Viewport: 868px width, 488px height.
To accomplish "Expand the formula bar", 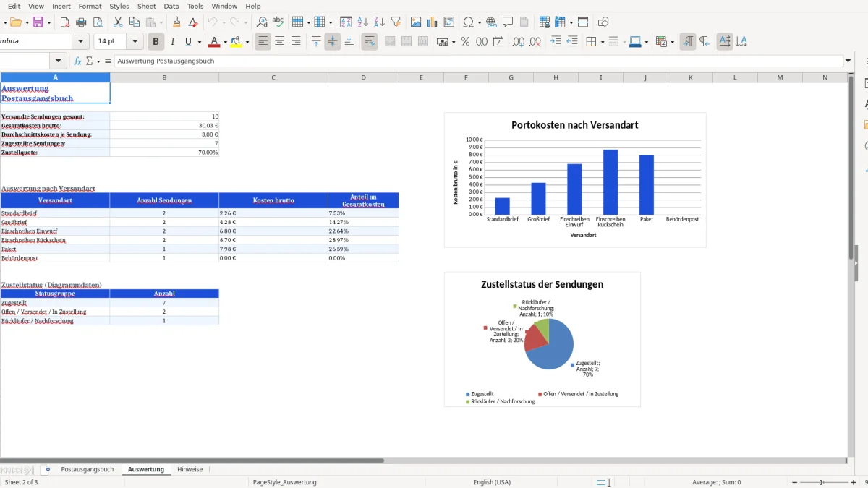I will click(x=848, y=61).
